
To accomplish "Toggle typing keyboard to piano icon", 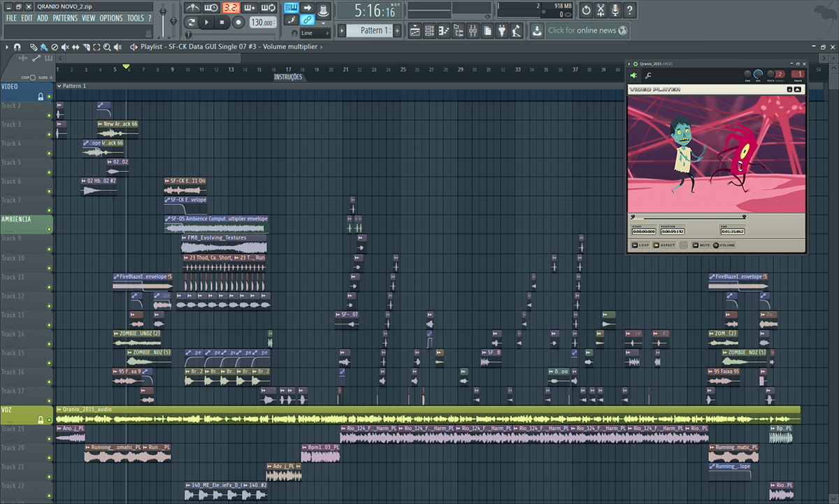I will click(291, 8).
